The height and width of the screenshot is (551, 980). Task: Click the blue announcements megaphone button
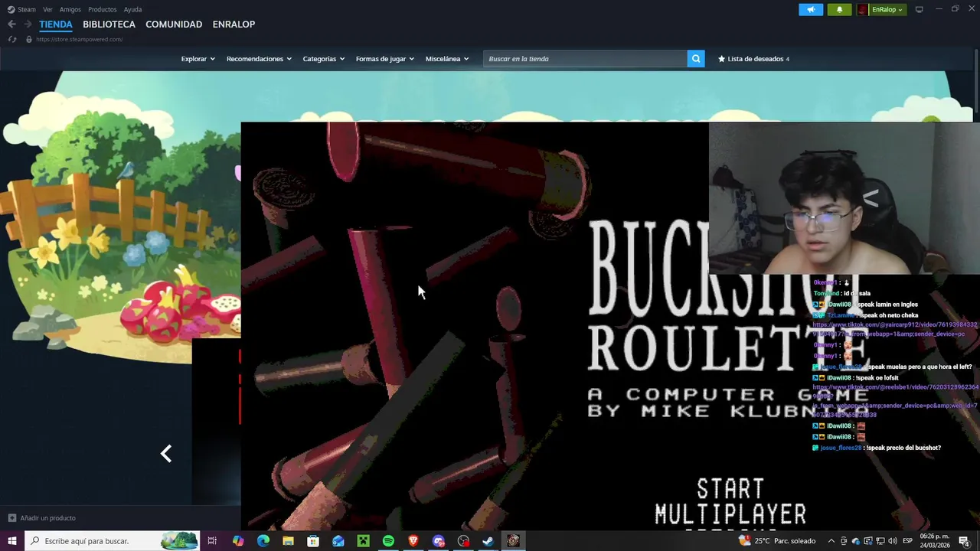(811, 9)
